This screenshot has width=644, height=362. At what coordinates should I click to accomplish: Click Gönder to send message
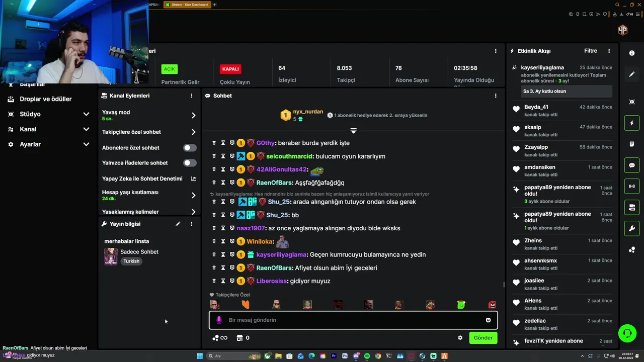point(483,338)
